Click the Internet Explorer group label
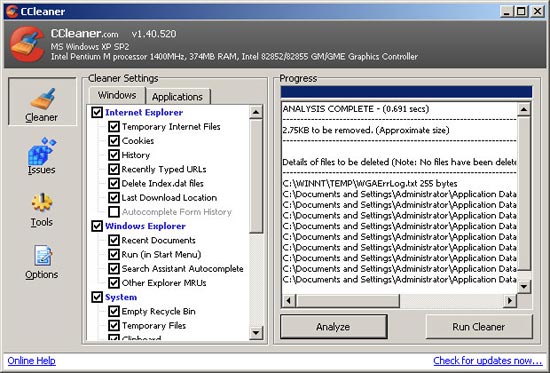550x373 pixels. pos(144,112)
